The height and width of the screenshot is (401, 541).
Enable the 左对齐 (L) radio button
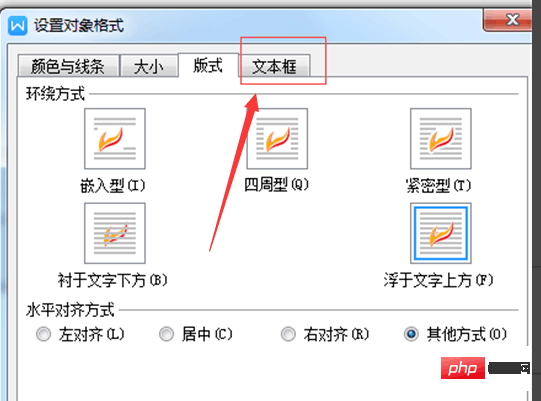coord(43,334)
